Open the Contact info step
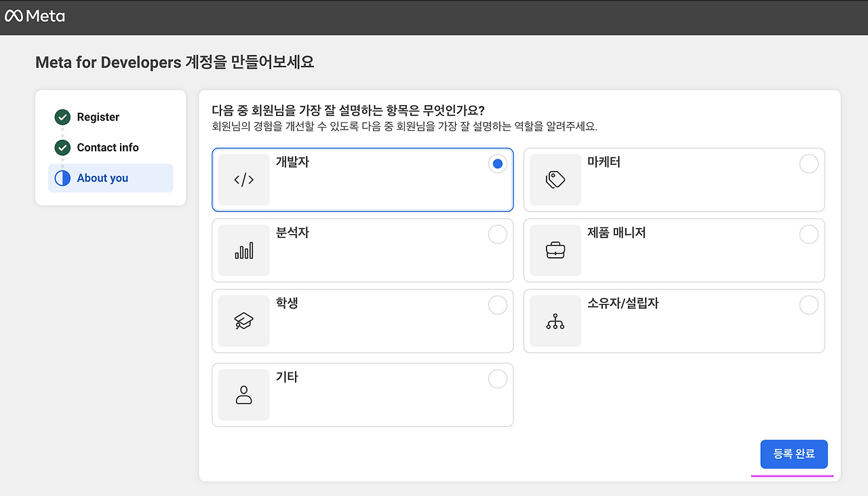 pos(107,147)
